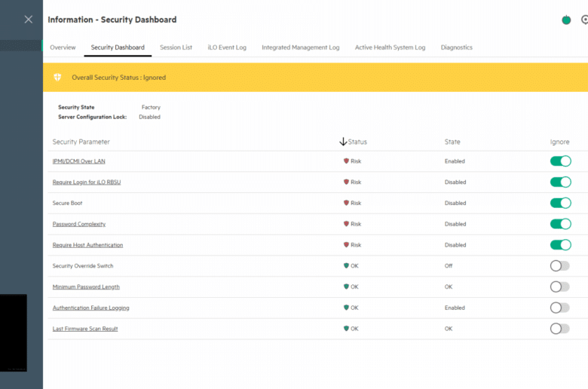Enable the Ignore toggle for Authentication Failure Logging

(x=560, y=308)
